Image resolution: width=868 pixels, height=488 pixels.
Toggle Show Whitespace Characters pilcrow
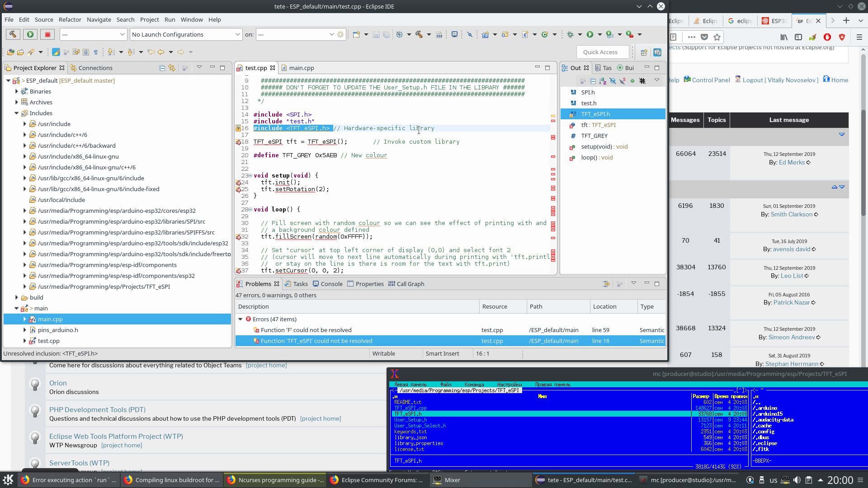(x=95, y=52)
